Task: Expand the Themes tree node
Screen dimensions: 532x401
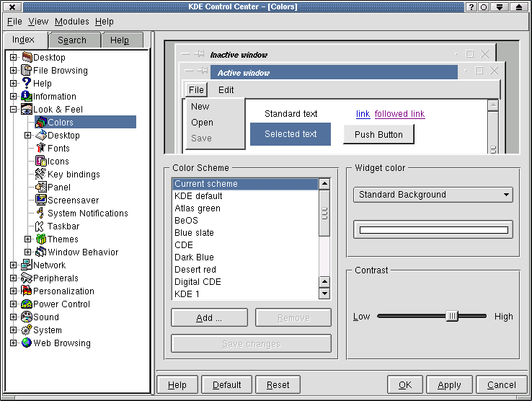Action: 28,239
